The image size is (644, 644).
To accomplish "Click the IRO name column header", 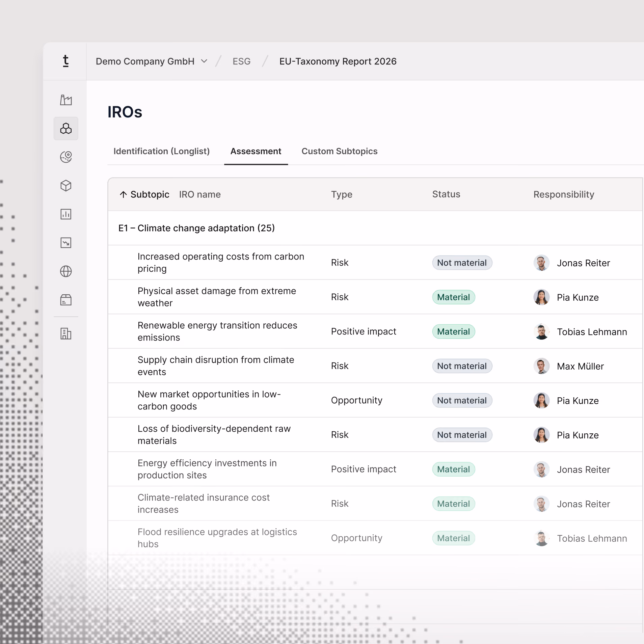I will tap(200, 194).
